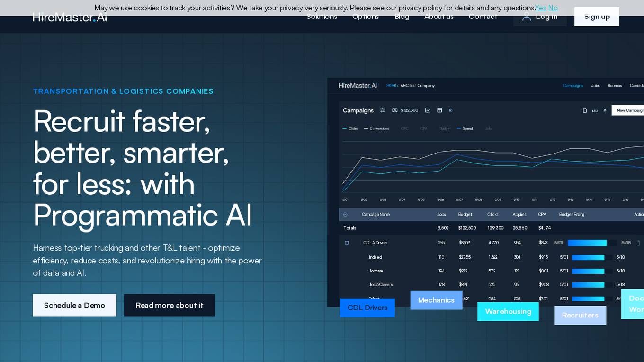Click the money icon beside $122,500
This screenshot has height=362, width=644.
[x=395, y=110]
